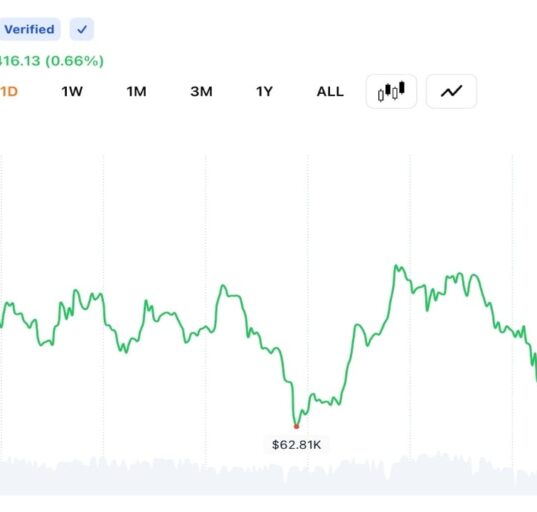Click the volume dip below price low
Screen dimensions: 537x512
point(285,476)
